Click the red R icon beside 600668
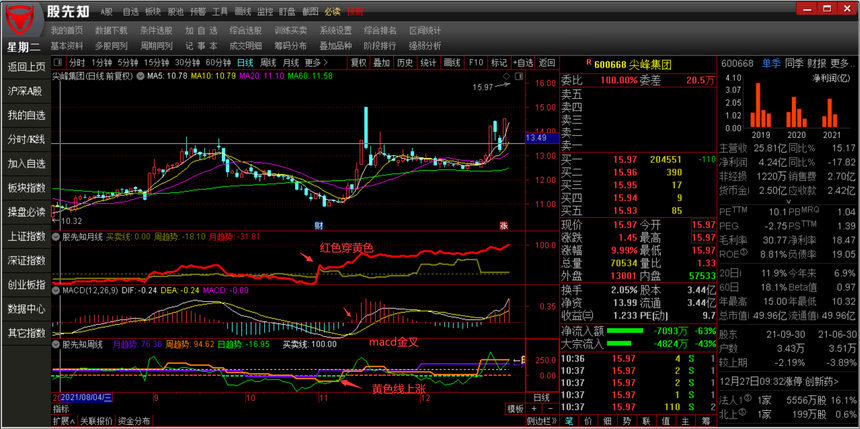The width and height of the screenshot is (860, 429). point(589,63)
